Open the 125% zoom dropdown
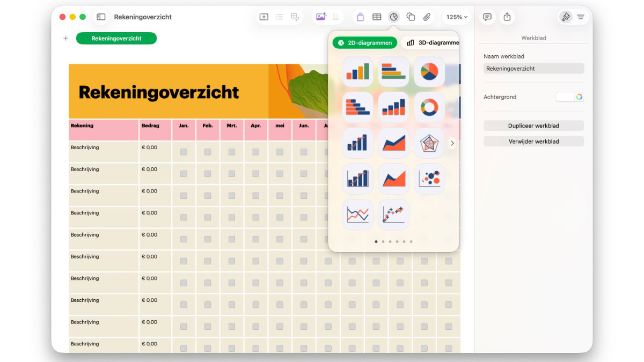 [x=457, y=17]
